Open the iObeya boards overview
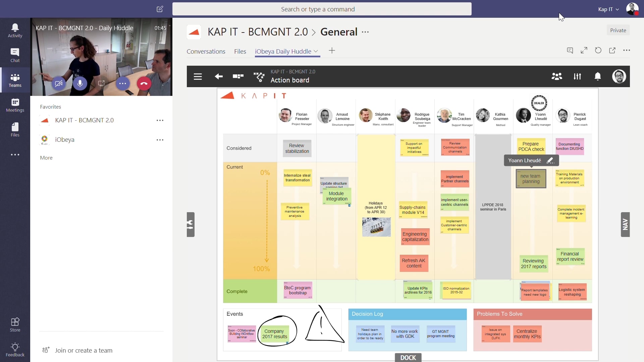The width and height of the screenshot is (644, 362). pos(238,76)
